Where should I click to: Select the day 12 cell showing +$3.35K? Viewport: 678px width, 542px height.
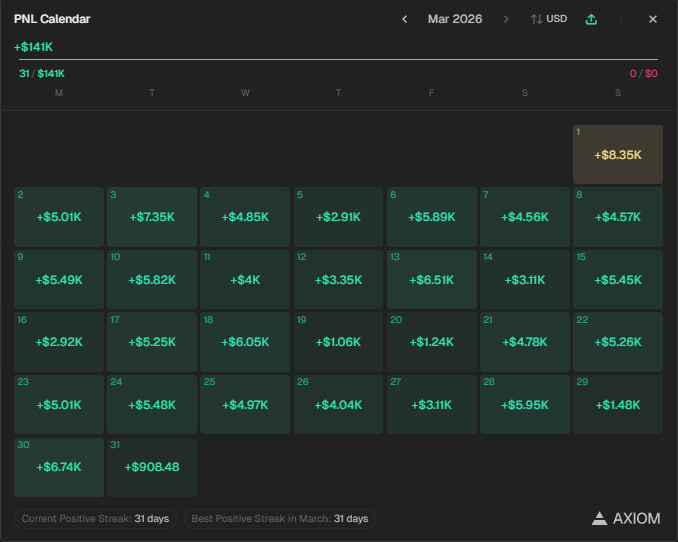338,279
